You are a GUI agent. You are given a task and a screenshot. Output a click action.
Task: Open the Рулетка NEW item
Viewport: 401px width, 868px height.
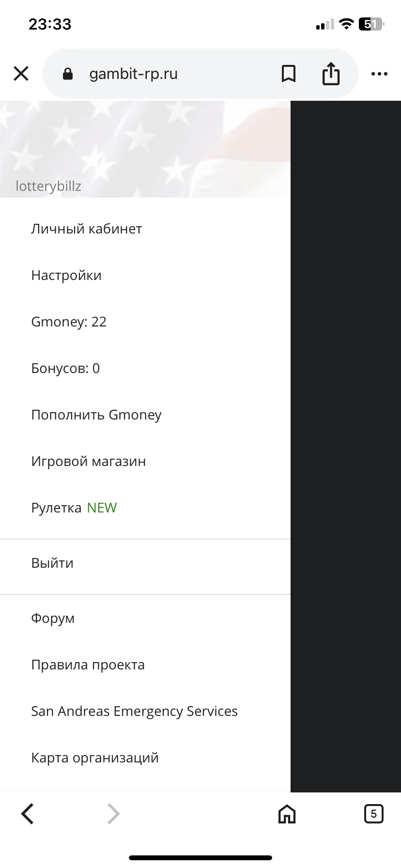click(74, 508)
